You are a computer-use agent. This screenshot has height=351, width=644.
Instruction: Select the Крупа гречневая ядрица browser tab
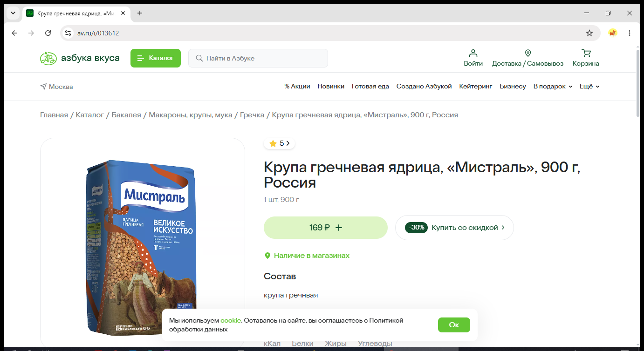pos(76,13)
